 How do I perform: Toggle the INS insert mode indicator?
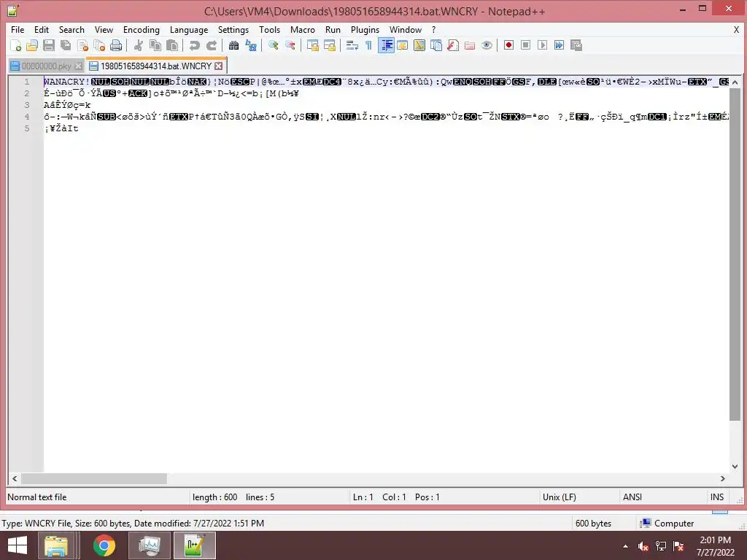click(717, 497)
